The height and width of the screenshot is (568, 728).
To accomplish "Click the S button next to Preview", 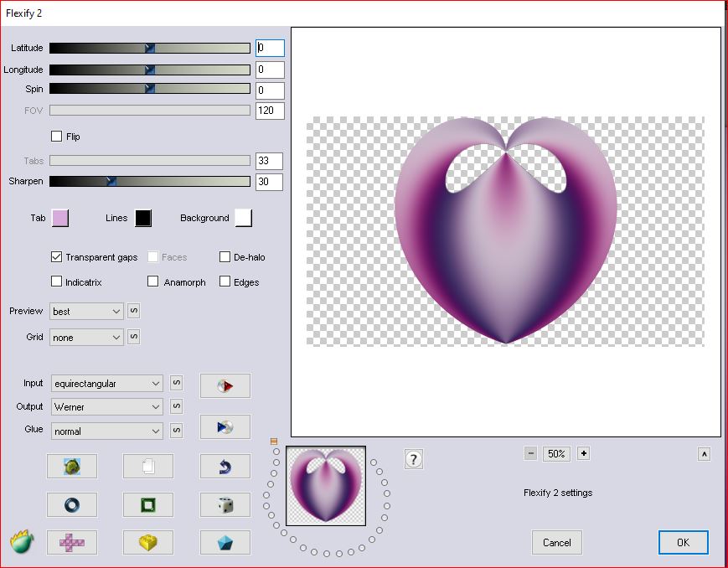I will (x=134, y=311).
